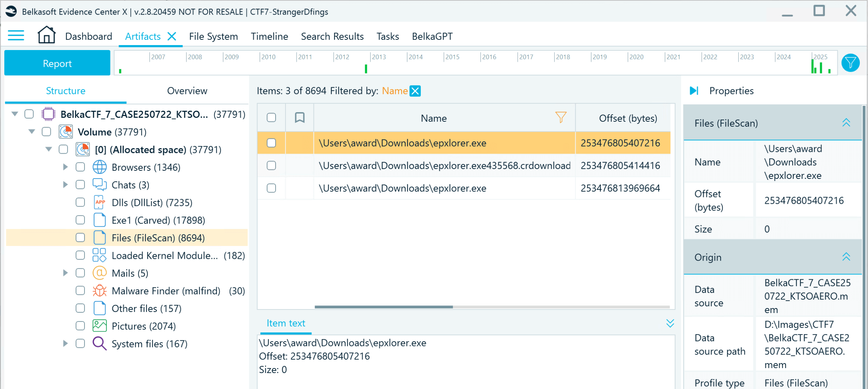
Task: Check the Malware Finder checkbox
Action: click(x=81, y=291)
